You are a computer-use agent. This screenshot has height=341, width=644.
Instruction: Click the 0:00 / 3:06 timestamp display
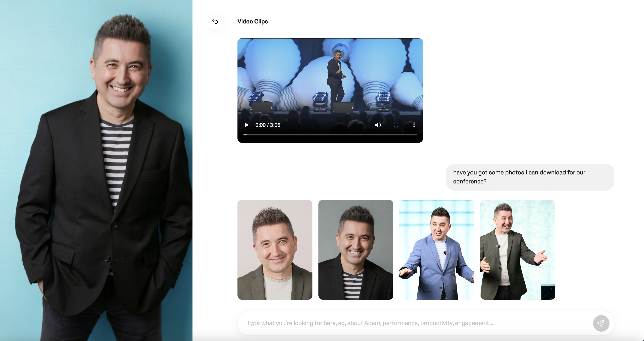[x=268, y=125]
